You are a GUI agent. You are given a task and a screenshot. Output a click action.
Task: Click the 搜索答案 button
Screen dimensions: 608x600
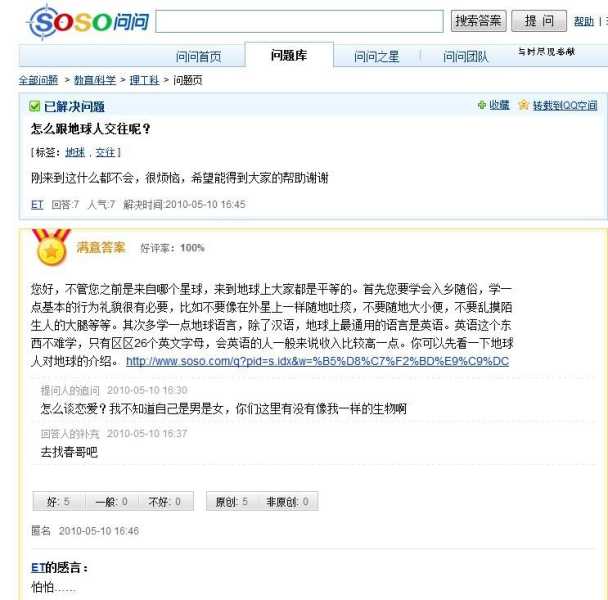point(478,21)
